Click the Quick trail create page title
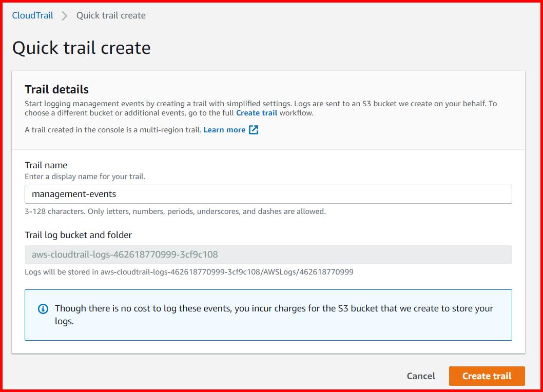The height and width of the screenshot is (392, 543). coord(82,47)
